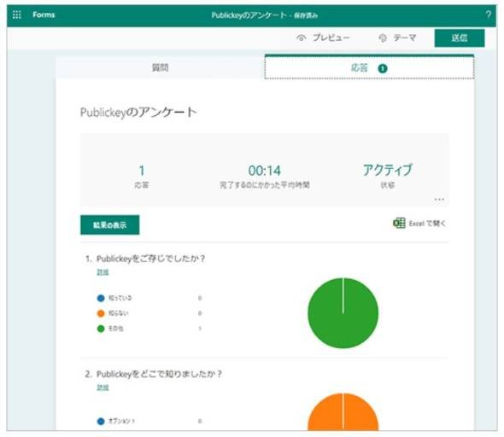Click the orange pie chart for question 2

(343, 411)
